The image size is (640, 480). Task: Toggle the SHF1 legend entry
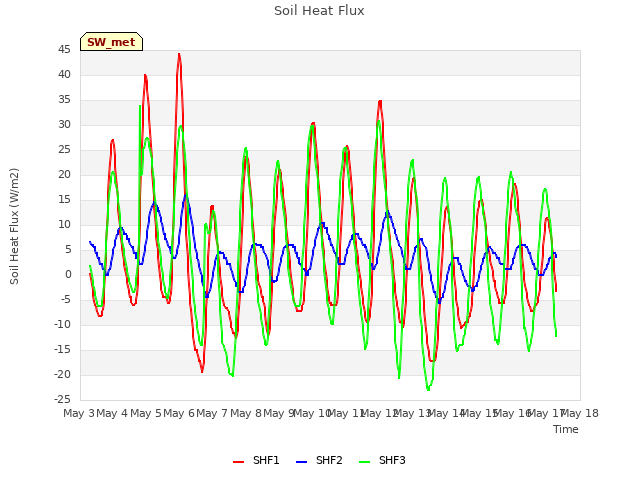256,460
